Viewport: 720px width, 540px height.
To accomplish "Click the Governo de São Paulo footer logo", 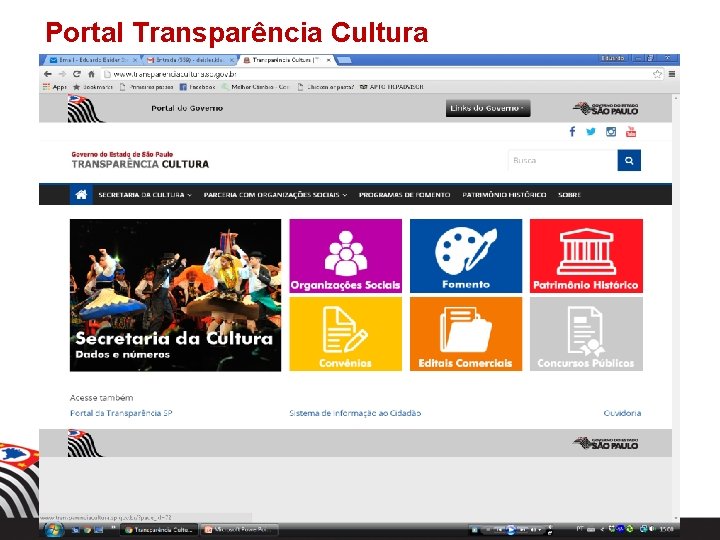I will [x=606, y=443].
